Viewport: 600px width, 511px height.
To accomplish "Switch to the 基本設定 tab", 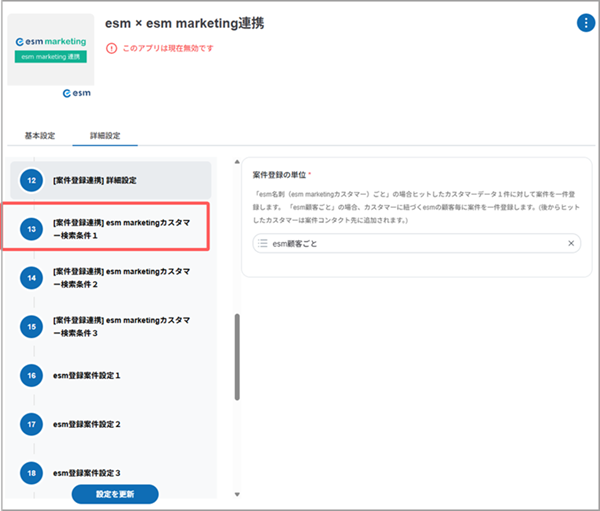I will (40, 135).
